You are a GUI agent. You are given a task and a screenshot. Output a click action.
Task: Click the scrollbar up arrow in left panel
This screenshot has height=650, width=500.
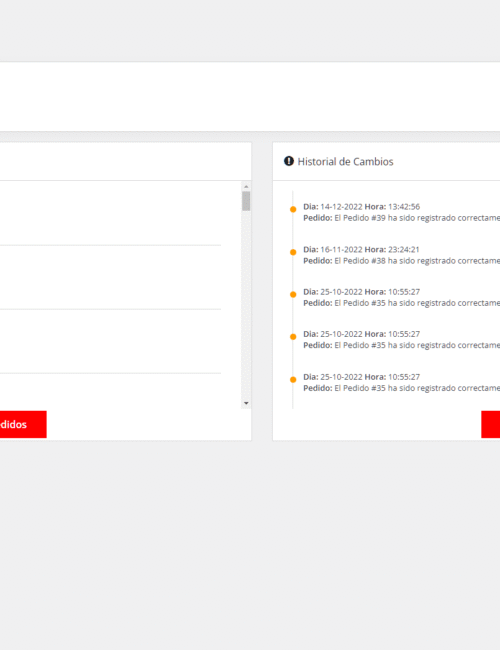click(x=246, y=187)
